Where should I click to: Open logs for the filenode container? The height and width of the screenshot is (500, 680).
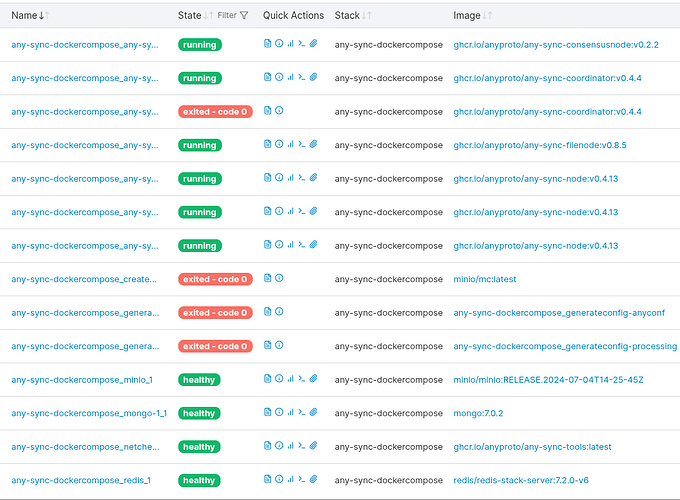click(268, 144)
